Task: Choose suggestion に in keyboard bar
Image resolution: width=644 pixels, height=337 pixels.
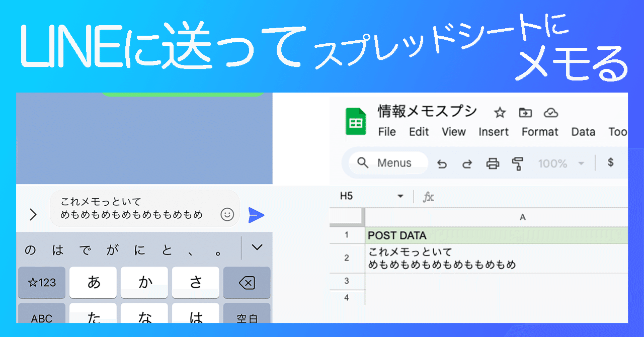Action: [139, 249]
